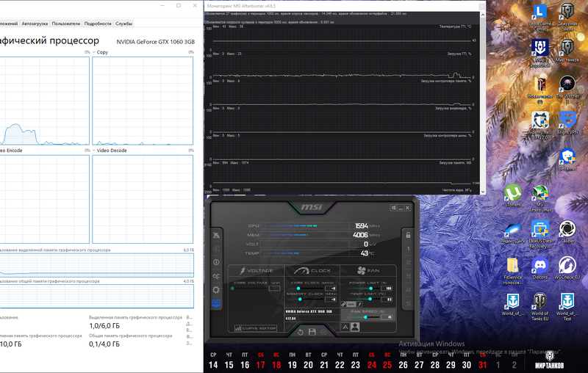
Task: Click Мир танков logo in calendar widget
Action: tap(549, 361)
